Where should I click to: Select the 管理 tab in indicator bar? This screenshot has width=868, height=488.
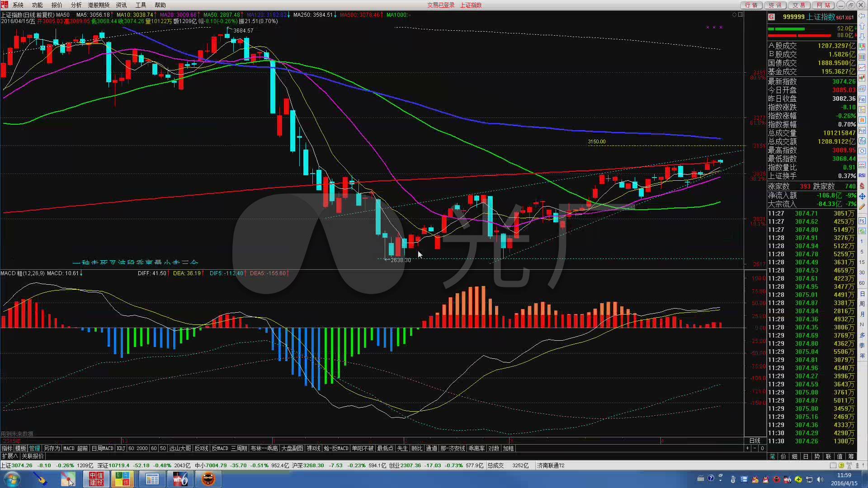point(34,448)
